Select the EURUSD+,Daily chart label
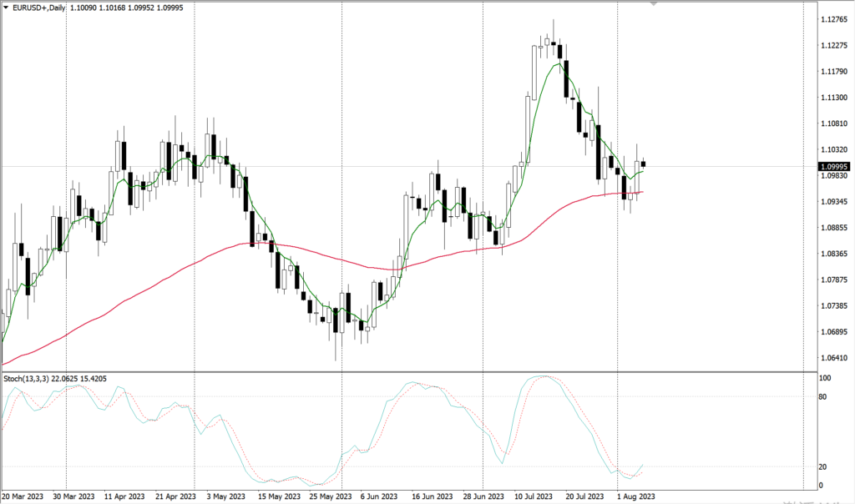Viewport: 855px width, 504px height. (x=38, y=7)
